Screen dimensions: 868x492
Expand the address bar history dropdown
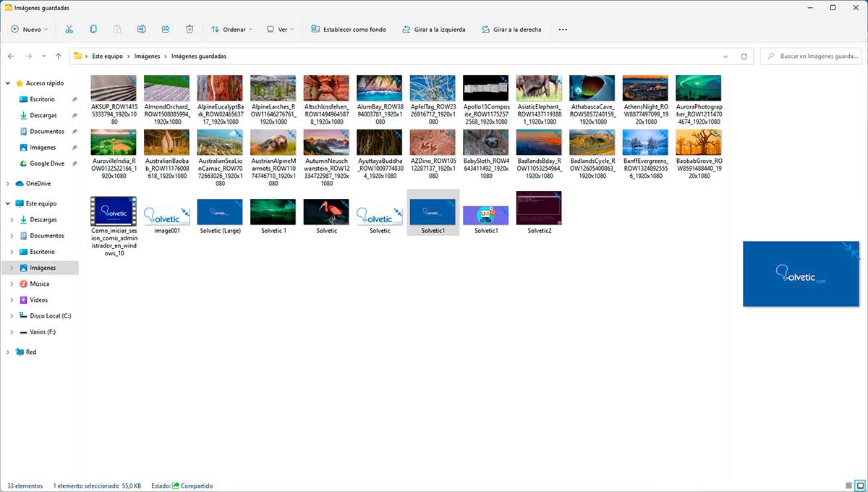726,56
